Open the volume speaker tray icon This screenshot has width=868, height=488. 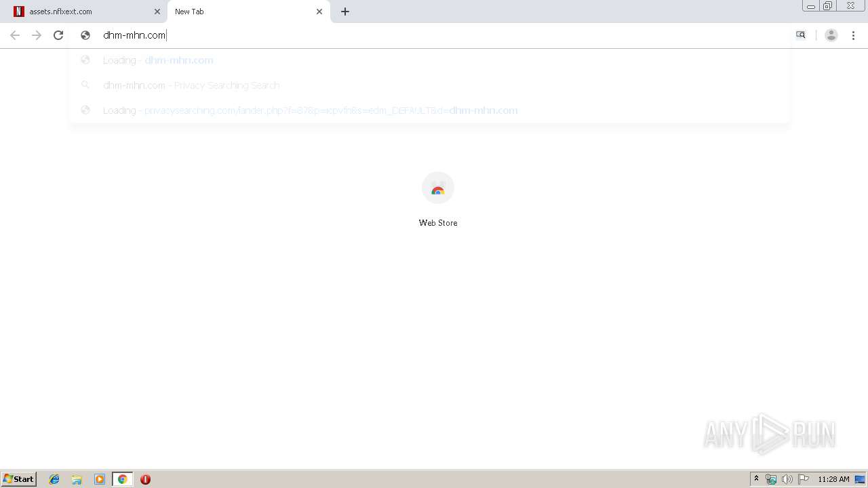(x=787, y=479)
